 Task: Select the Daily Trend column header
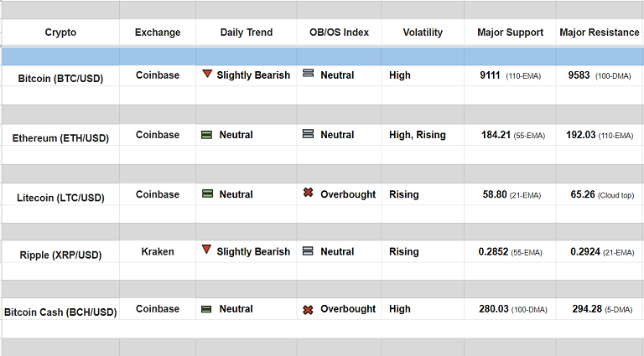click(x=247, y=33)
